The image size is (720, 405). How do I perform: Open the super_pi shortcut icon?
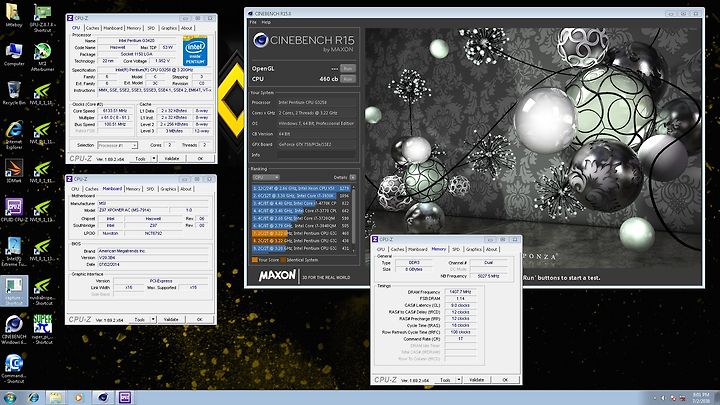point(42,329)
